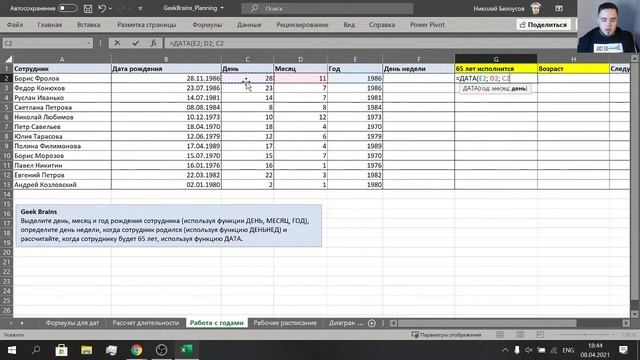Screen dimensions: 640x360
Task: Select column G header
Action: 496,59
